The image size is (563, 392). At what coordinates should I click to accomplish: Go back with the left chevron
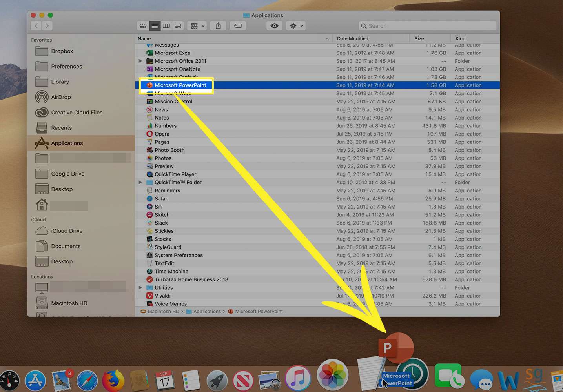[36, 26]
